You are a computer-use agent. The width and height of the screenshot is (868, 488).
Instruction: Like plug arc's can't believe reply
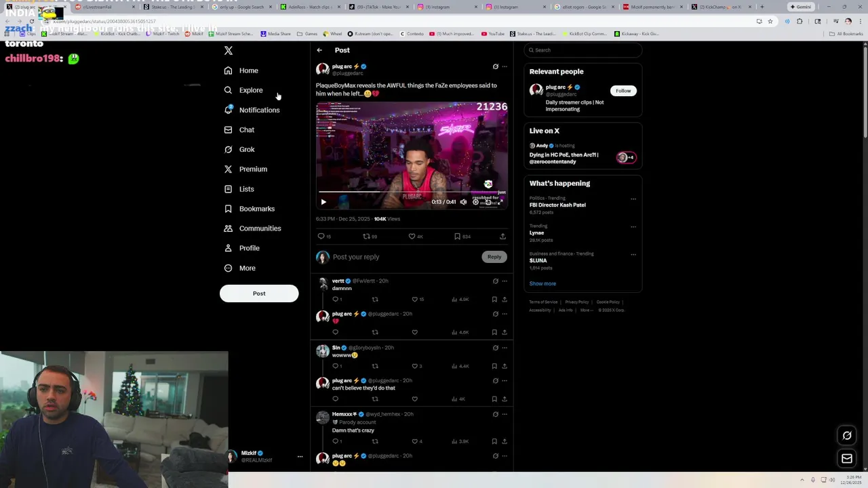click(x=415, y=399)
